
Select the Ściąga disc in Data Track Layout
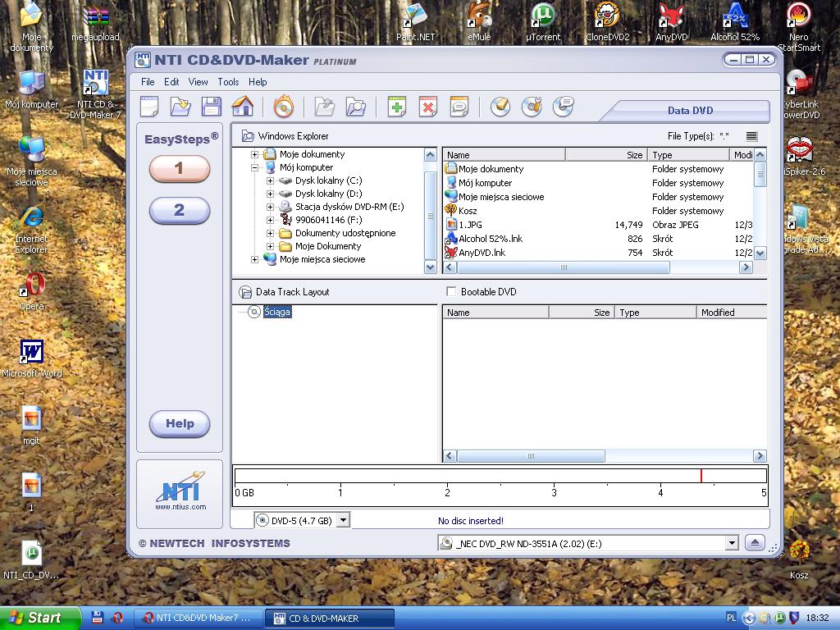click(277, 312)
